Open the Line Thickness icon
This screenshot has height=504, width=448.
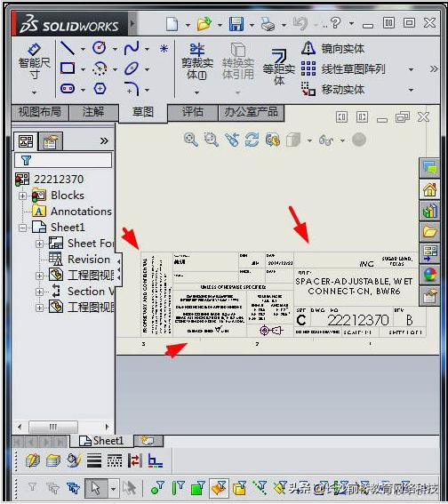[94, 461]
